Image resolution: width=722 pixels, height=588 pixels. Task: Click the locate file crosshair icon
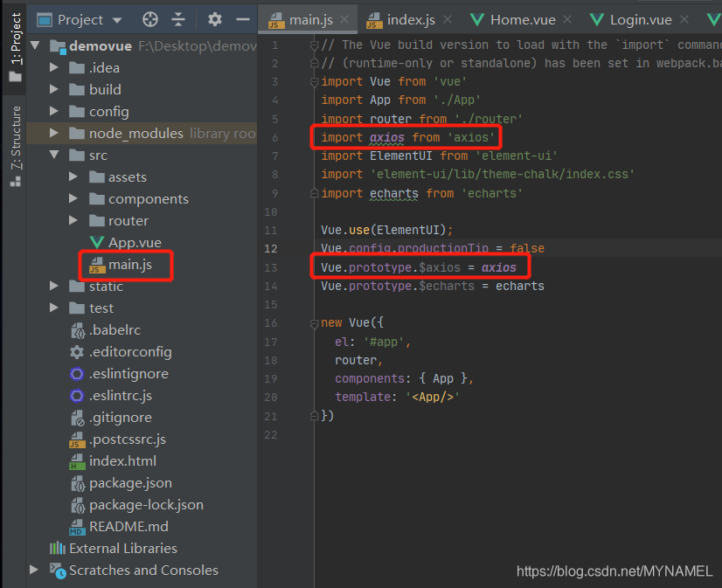(150, 19)
